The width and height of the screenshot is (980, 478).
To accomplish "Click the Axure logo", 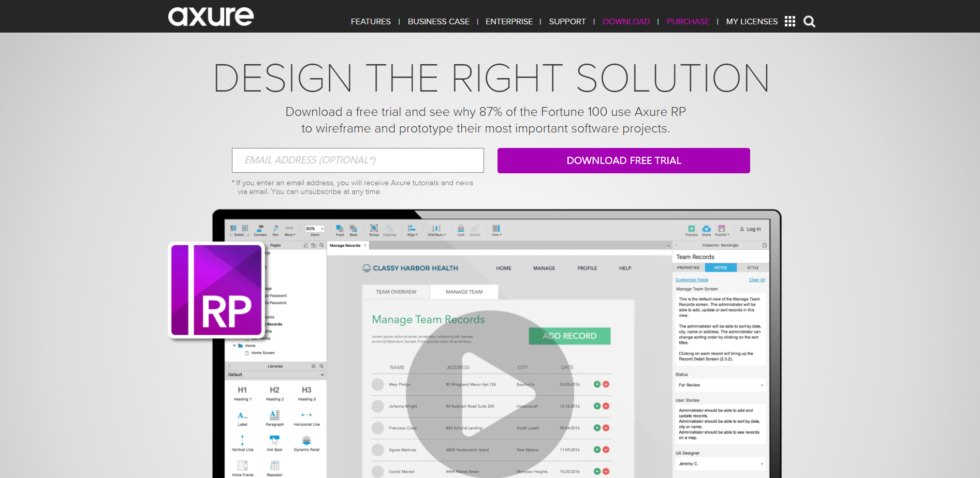I will (211, 17).
